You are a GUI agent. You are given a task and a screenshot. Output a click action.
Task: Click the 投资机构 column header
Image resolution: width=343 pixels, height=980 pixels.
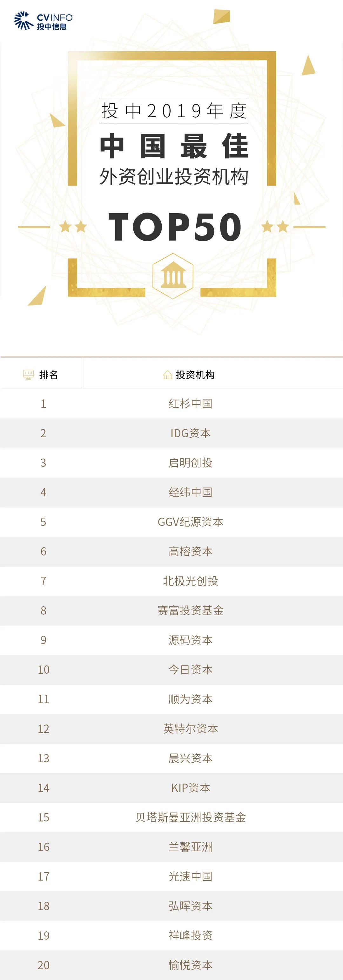[195, 375]
